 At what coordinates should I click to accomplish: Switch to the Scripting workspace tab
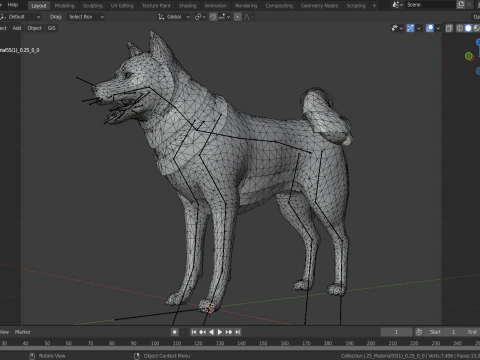356,6
